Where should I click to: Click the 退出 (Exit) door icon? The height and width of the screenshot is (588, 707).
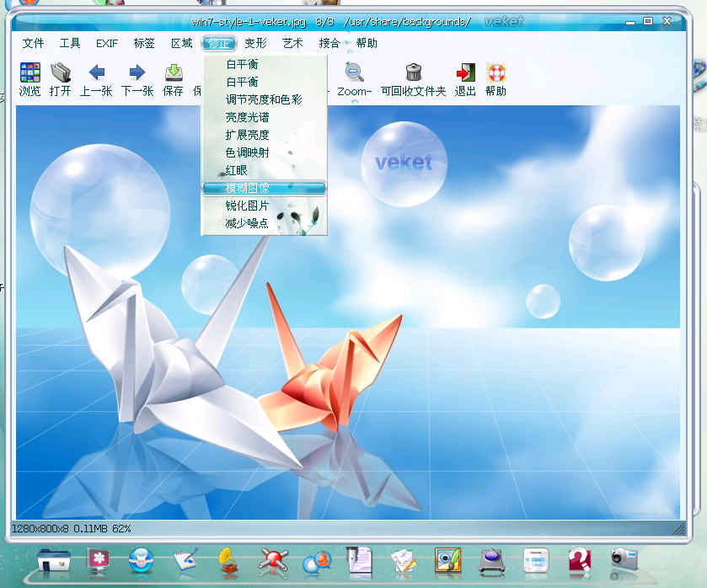tap(466, 72)
